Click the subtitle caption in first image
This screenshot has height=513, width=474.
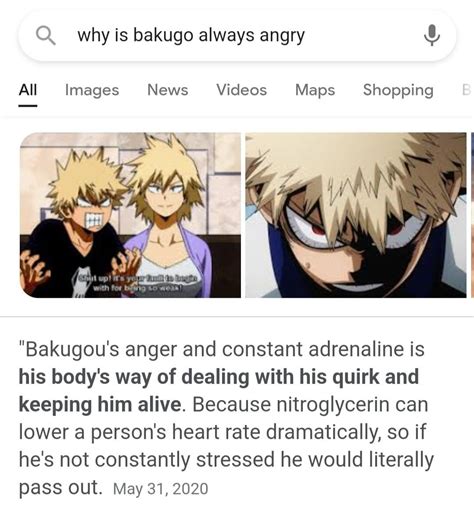[137, 283]
